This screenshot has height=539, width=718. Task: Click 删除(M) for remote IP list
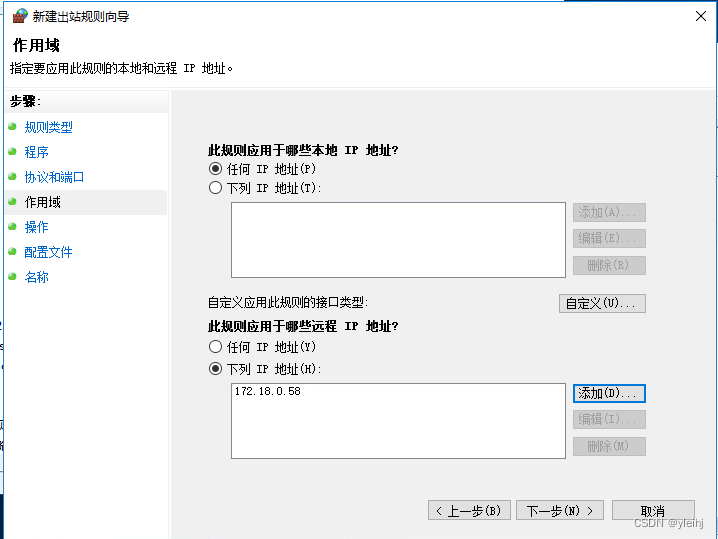pyautogui.click(x=609, y=446)
